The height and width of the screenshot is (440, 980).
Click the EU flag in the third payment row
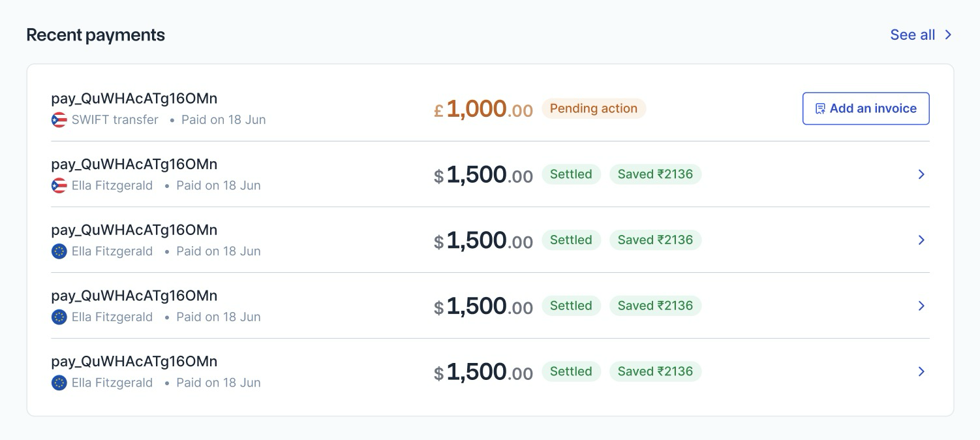pyautogui.click(x=59, y=251)
